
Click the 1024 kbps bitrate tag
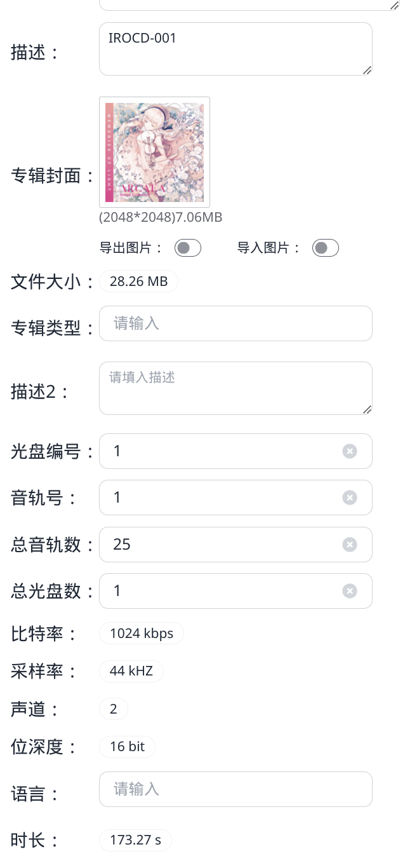point(141,634)
